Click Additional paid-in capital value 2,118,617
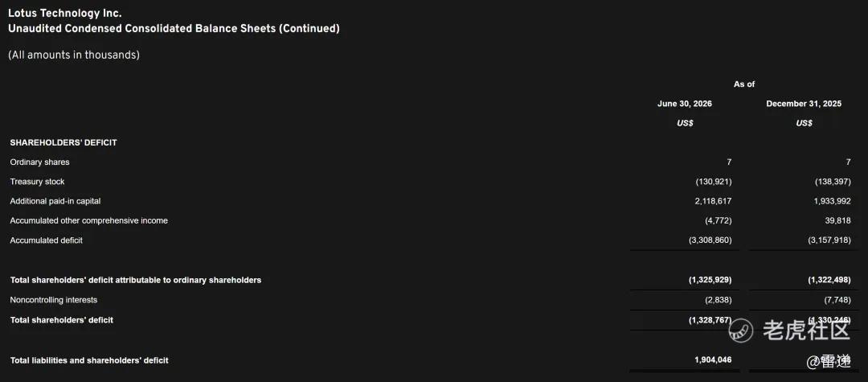The image size is (868, 382). click(x=713, y=201)
